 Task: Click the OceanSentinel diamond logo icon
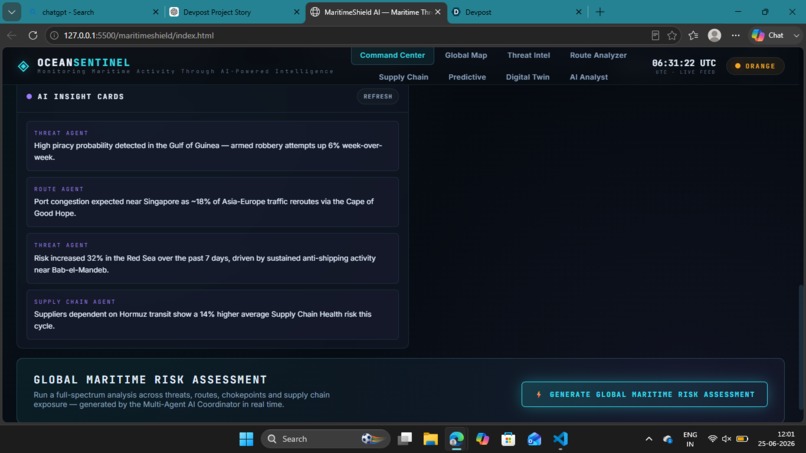pyautogui.click(x=23, y=66)
